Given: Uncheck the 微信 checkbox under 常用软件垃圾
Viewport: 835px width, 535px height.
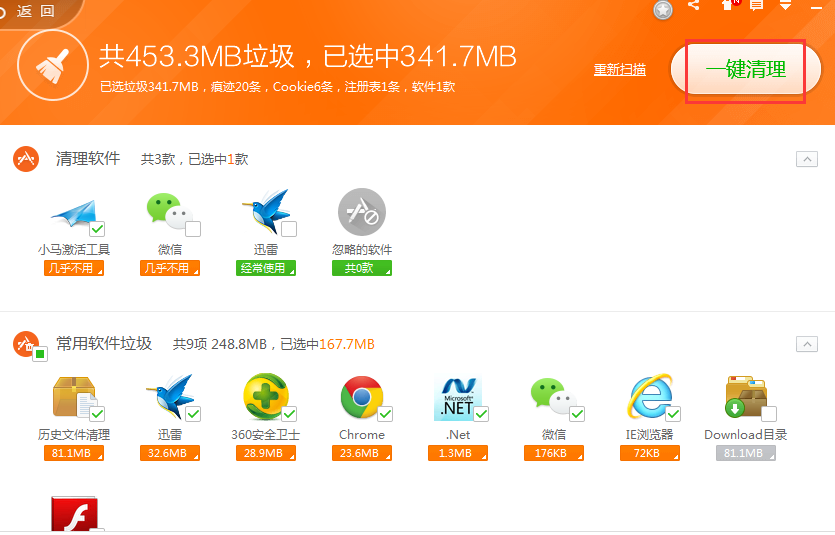Looking at the screenshot, I should tap(577, 414).
